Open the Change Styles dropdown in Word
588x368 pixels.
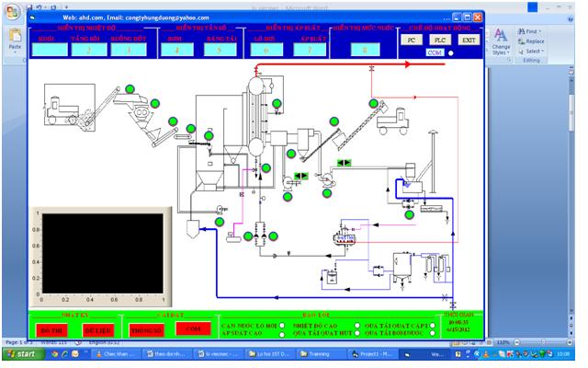[501, 40]
